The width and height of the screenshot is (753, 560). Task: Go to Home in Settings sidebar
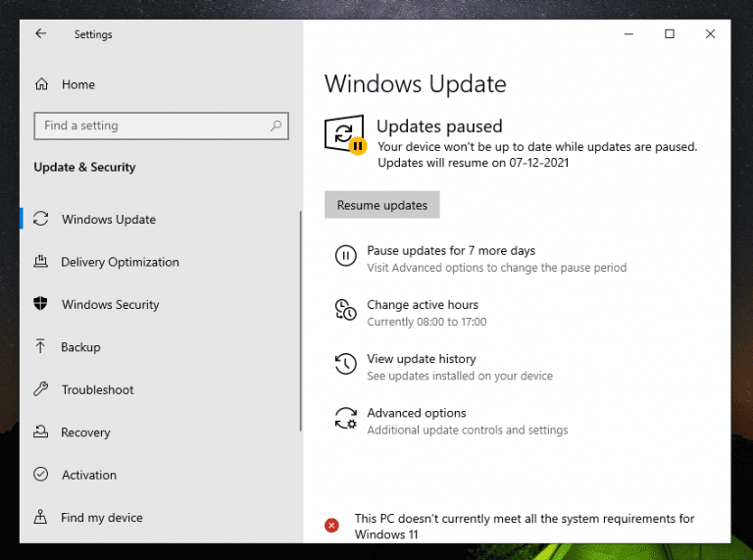77,84
